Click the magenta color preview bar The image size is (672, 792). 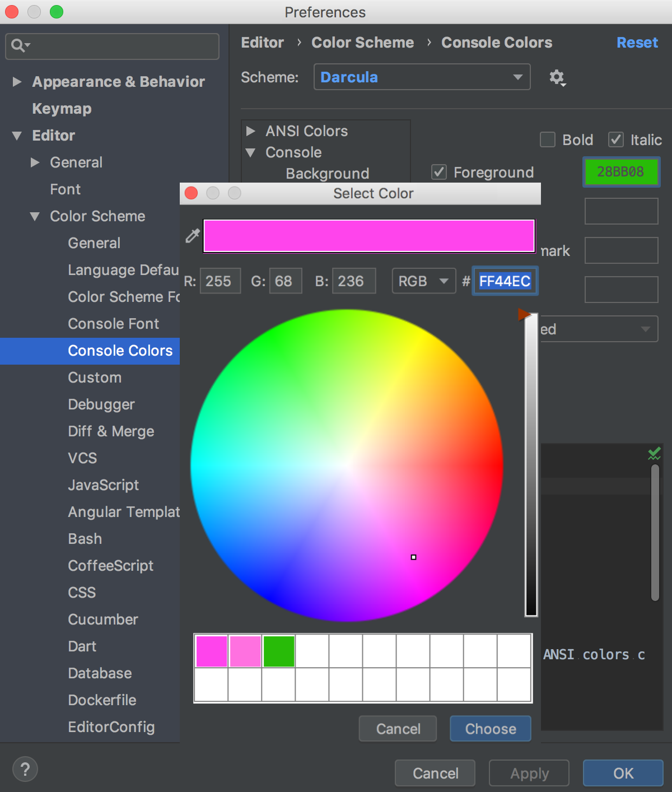coord(369,236)
